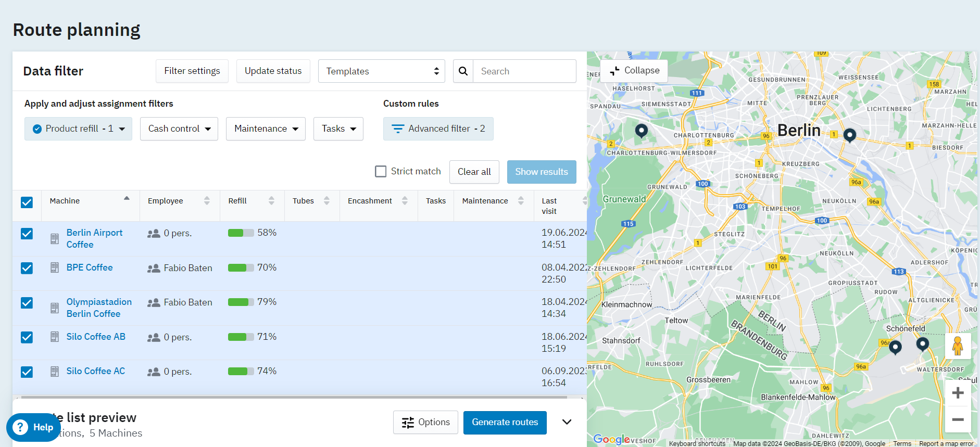Click machine icon beside Berlin Airport Coffee

point(55,239)
